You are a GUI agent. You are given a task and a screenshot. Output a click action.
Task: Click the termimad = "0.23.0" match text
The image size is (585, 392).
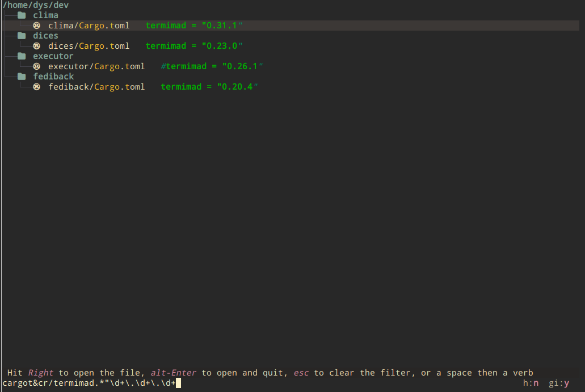(x=194, y=46)
